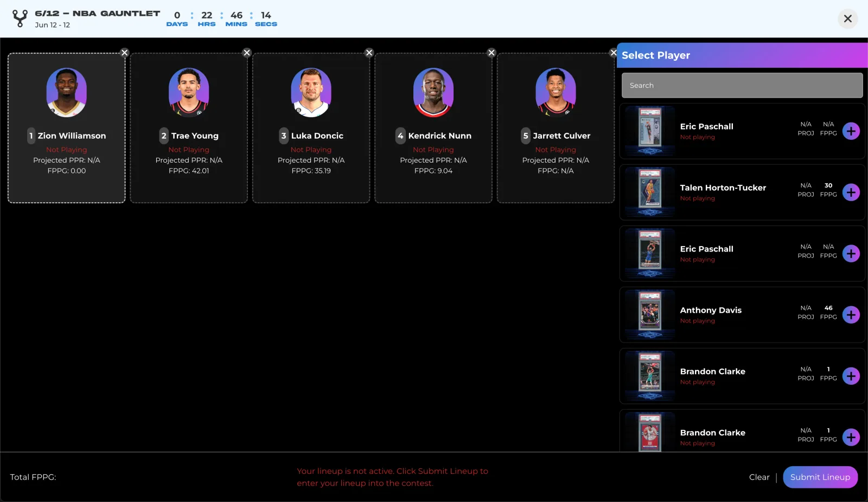This screenshot has height=502, width=868.
Task: Click the "Total FPPG:" label
Action: click(x=33, y=477)
